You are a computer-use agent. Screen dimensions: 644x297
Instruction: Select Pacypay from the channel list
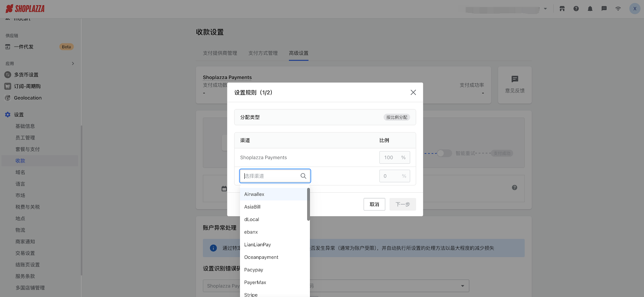pos(274,270)
